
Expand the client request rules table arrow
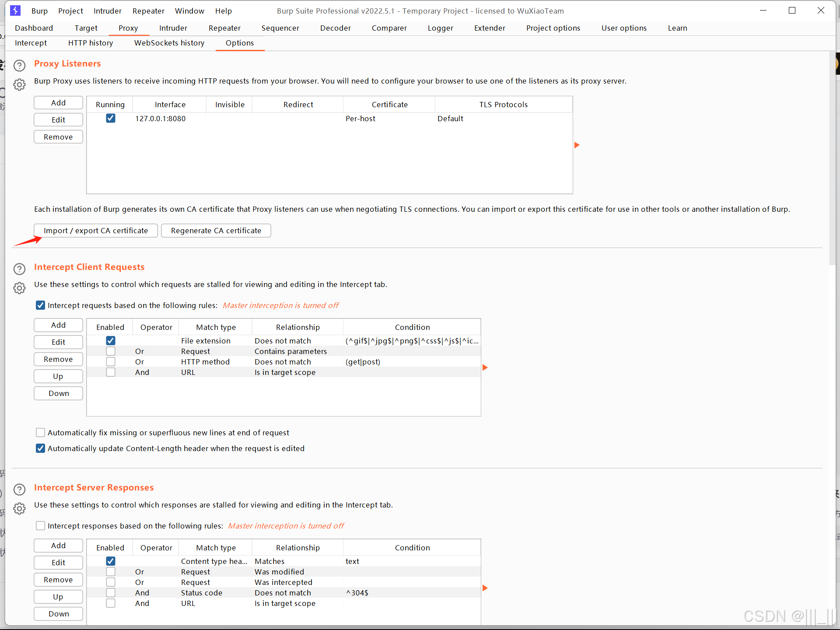485,367
